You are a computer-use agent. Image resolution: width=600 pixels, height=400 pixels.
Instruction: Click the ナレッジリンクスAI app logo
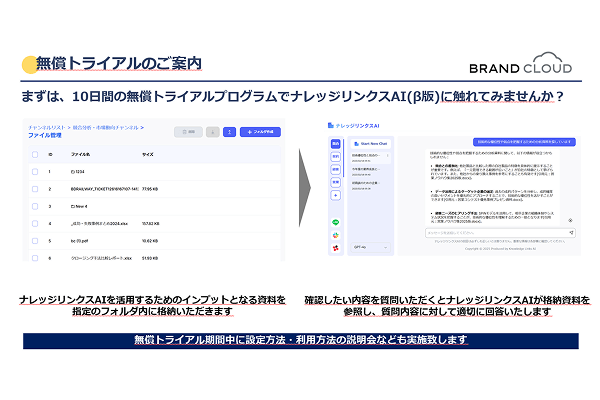(354, 126)
